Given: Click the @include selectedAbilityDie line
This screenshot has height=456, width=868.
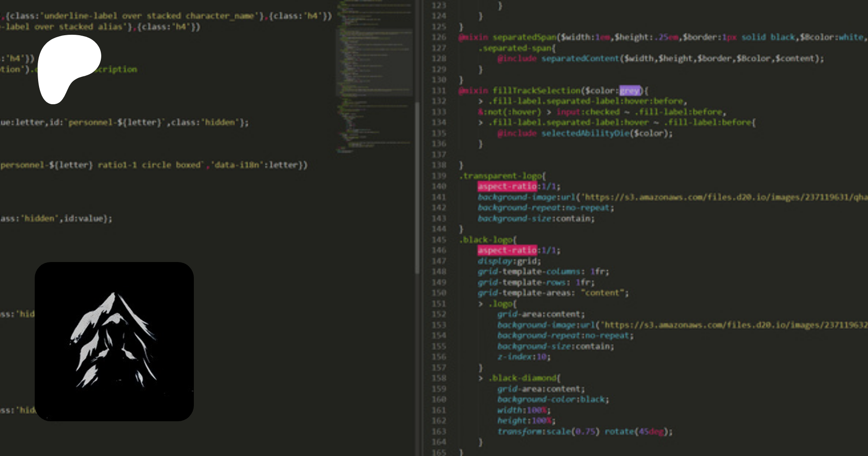Looking at the screenshot, I should click(584, 133).
